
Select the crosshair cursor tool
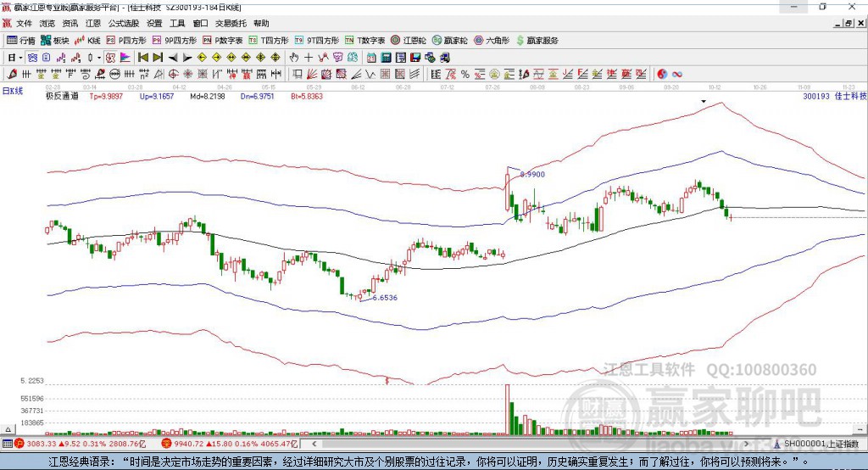[309, 58]
